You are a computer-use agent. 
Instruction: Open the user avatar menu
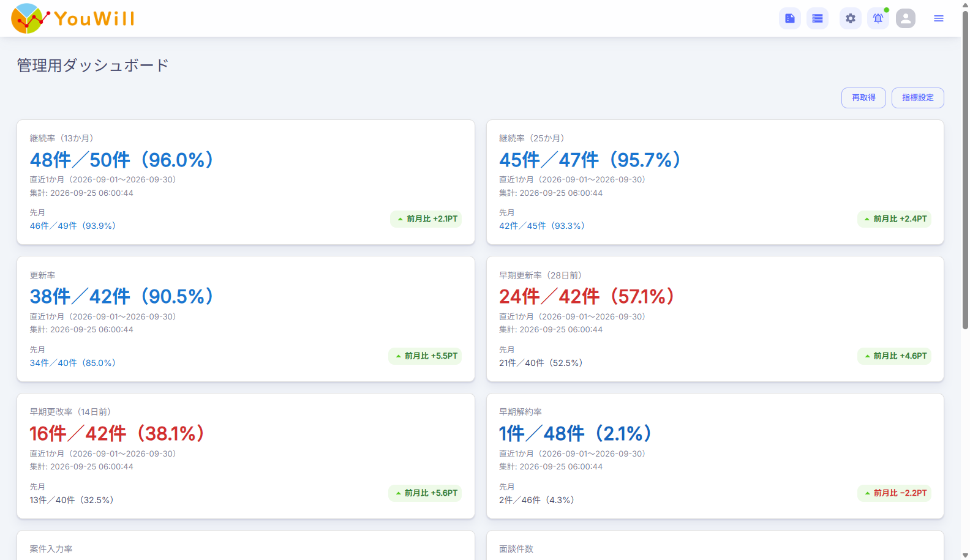click(x=906, y=18)
